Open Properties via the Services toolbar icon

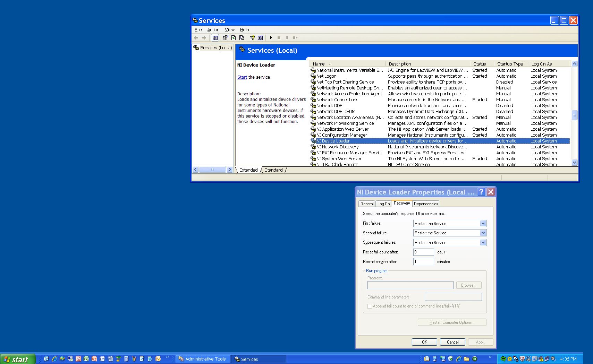(x=226, y=38)
